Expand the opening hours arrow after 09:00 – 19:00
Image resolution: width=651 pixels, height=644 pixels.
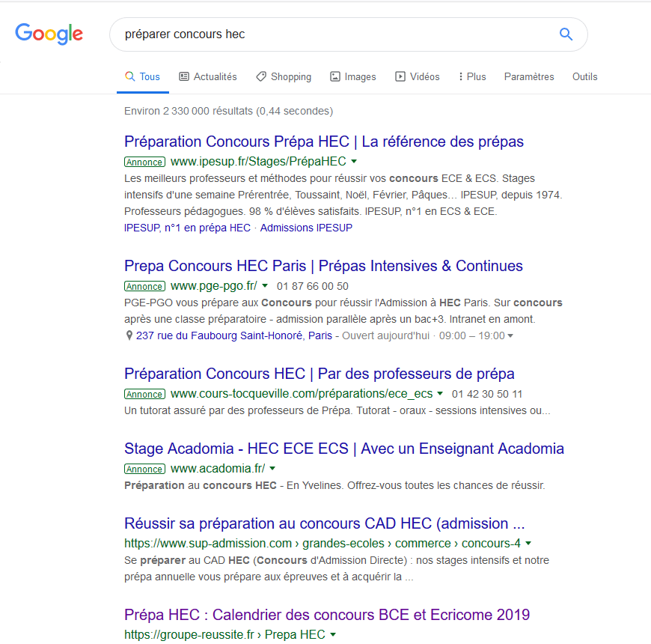click(x=510, y=335)
